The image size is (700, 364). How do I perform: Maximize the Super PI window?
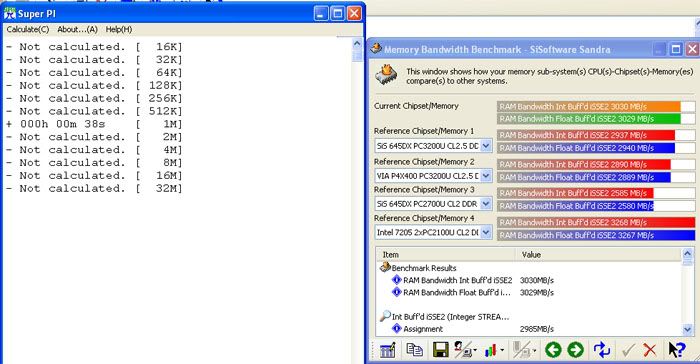tap(338, 13)
